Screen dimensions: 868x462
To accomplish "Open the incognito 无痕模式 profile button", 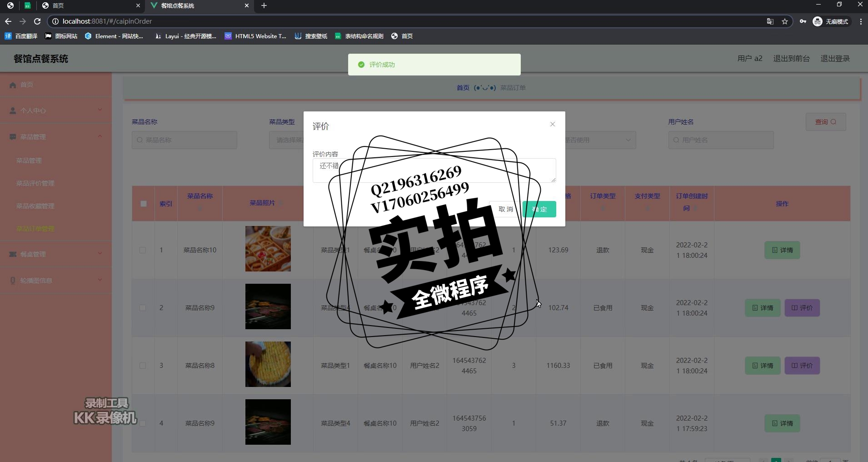I will [831, 21].
